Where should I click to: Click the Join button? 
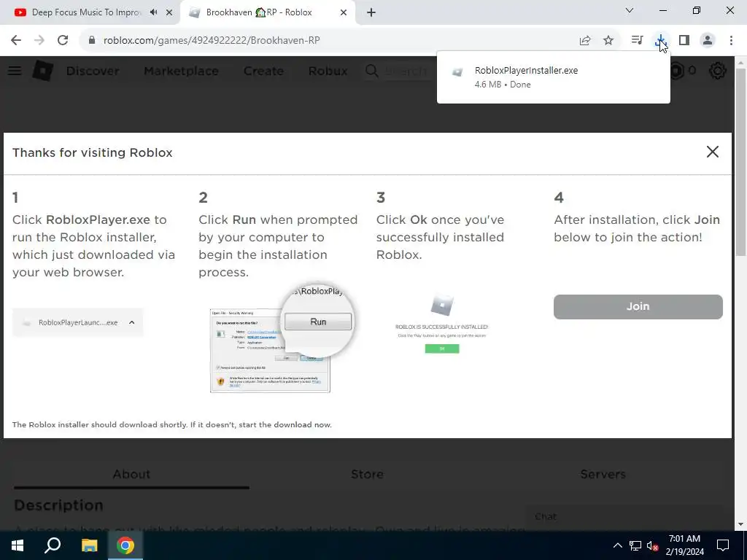point(638,307)
